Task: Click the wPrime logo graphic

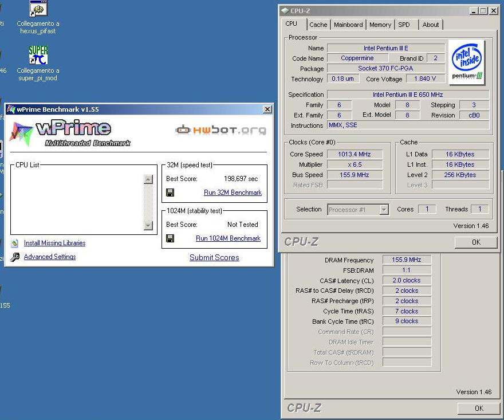Action: tap(69, 133)
